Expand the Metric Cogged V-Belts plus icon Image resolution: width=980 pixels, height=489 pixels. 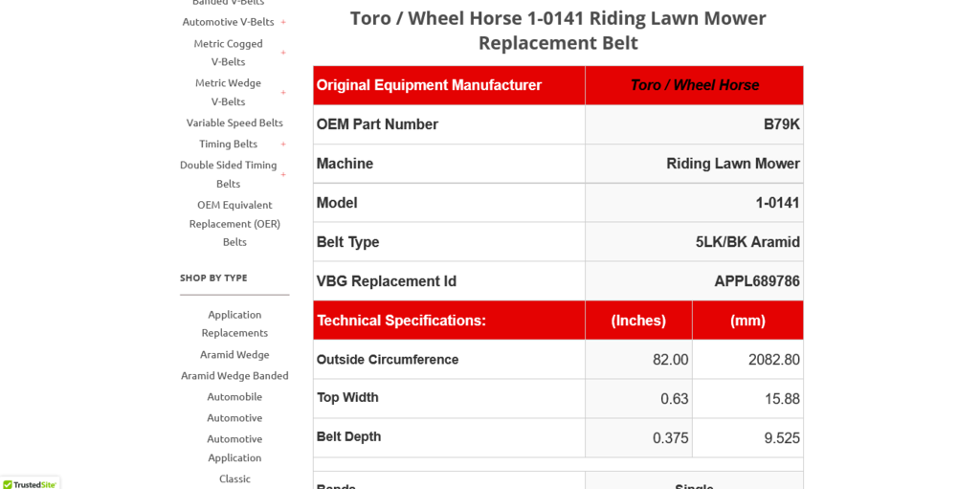(283, 53)
